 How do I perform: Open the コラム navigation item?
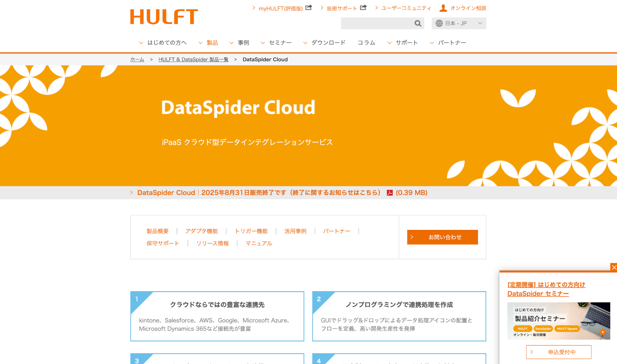[x=366, y=43]
